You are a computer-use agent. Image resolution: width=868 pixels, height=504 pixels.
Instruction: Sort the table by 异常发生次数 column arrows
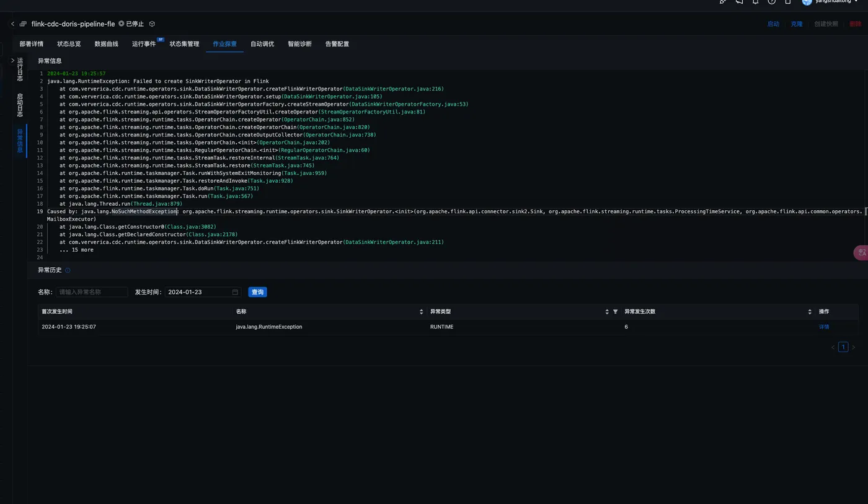click(810, 311)
